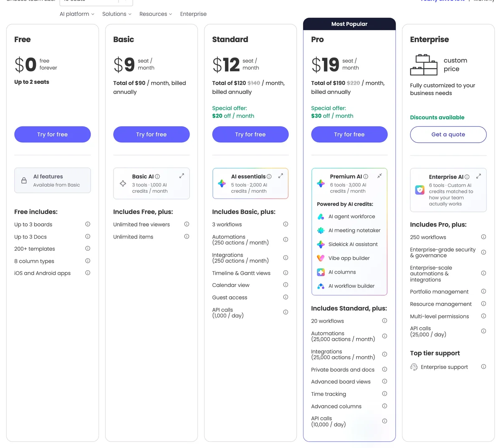Click info icon next to Basic AI title
This screenshot has height=448, width=501.
click(157, 176)
